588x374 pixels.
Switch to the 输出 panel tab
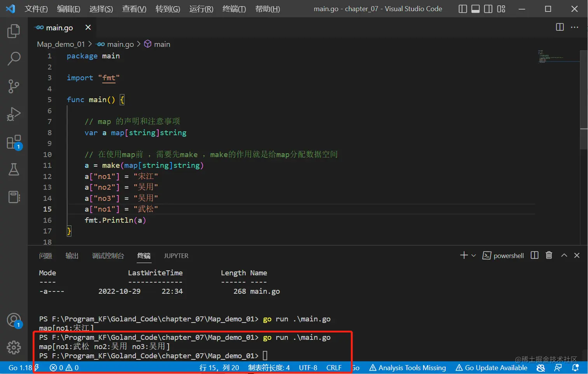point(72,256)
